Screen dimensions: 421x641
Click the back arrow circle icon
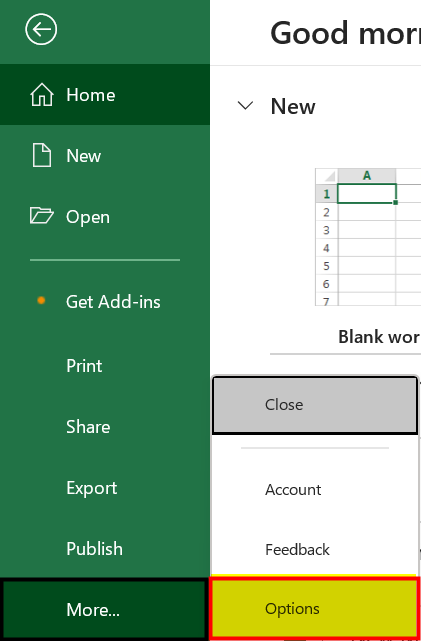(x=41, y=29)
